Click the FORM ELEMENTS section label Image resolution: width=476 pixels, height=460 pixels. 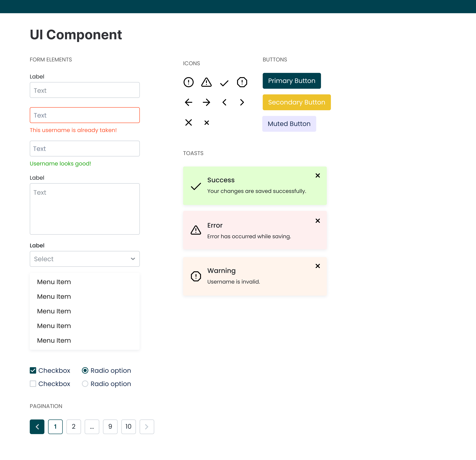[51, 60]
